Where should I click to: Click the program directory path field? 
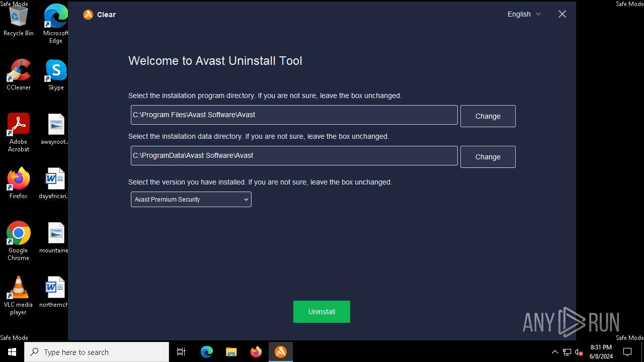[294, 115]
